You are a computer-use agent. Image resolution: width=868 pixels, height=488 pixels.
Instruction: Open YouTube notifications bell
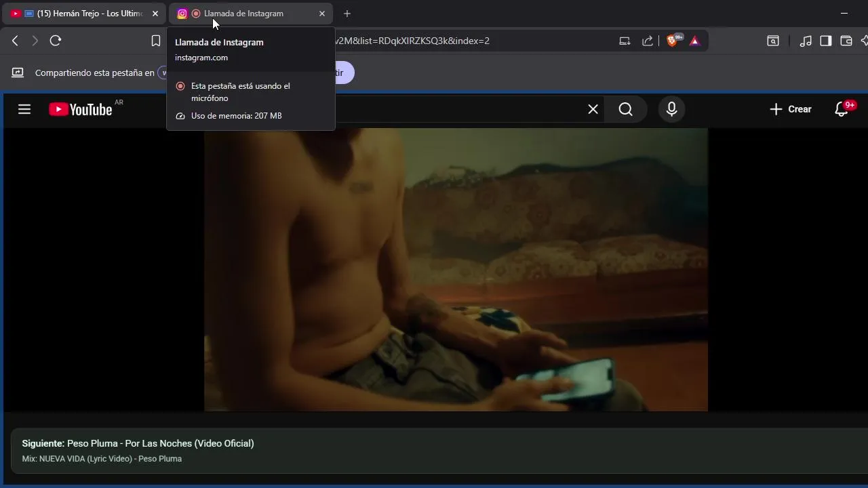tap(842, 109)
